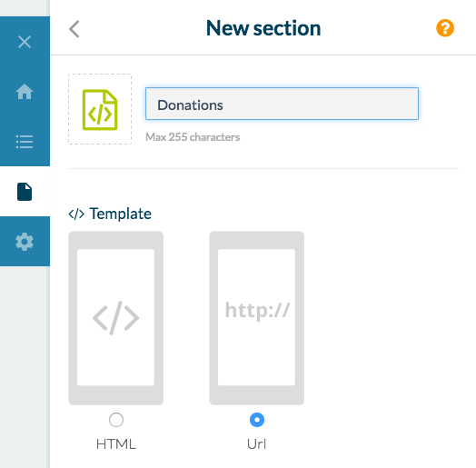Open the settings gear icon in sidebar
Screen dimensions: 476x468
click(25, 242)
